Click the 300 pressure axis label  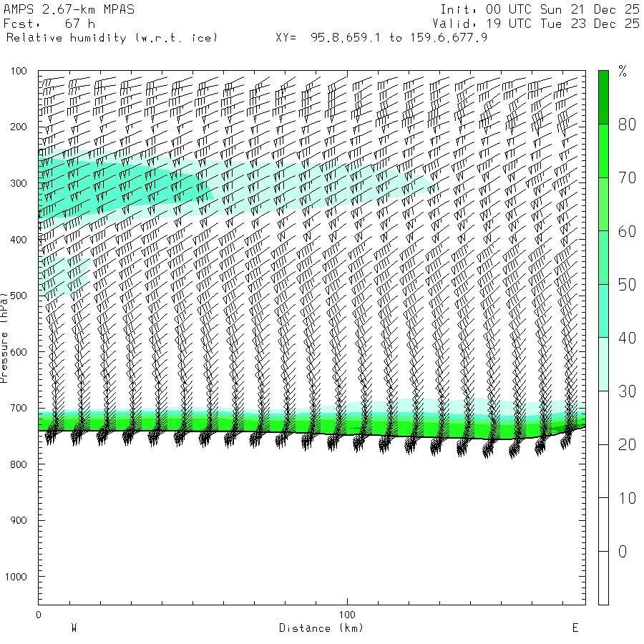(19, 183)
